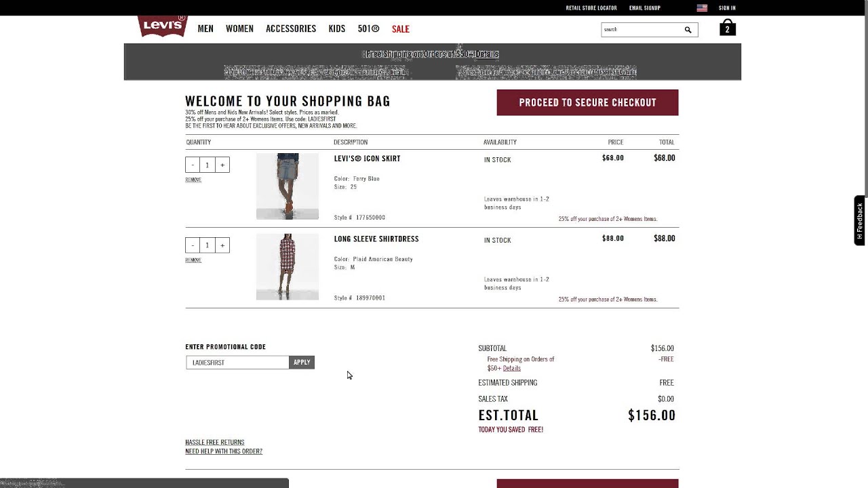Image resolution: width=868 pixels, height=488 pixels.
Task: Open the ACCESSORIES menu
Action: point(291,28)
